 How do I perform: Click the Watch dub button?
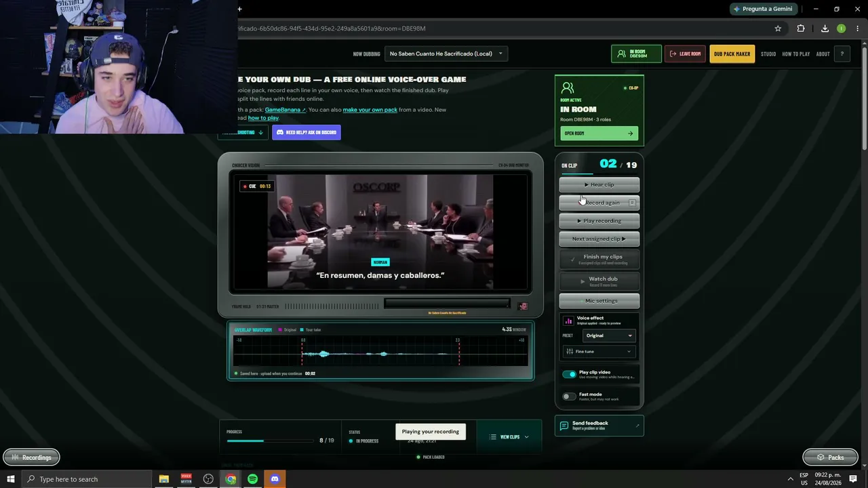599,281
